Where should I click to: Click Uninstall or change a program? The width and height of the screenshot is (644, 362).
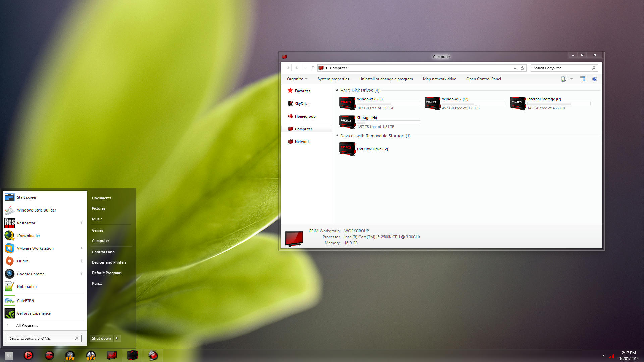[x=386, y=79]
